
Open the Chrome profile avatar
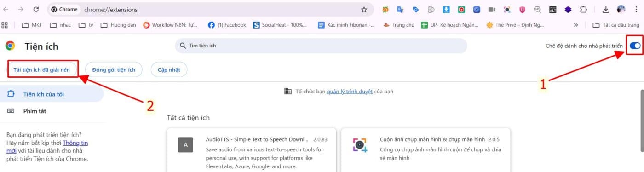pyautogui.click(x=621, y=9)
